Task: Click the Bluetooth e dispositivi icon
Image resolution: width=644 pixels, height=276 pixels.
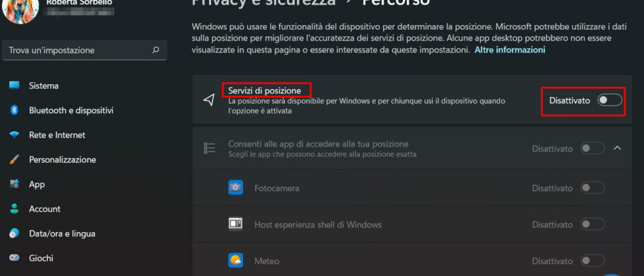Action: [14, 110]
